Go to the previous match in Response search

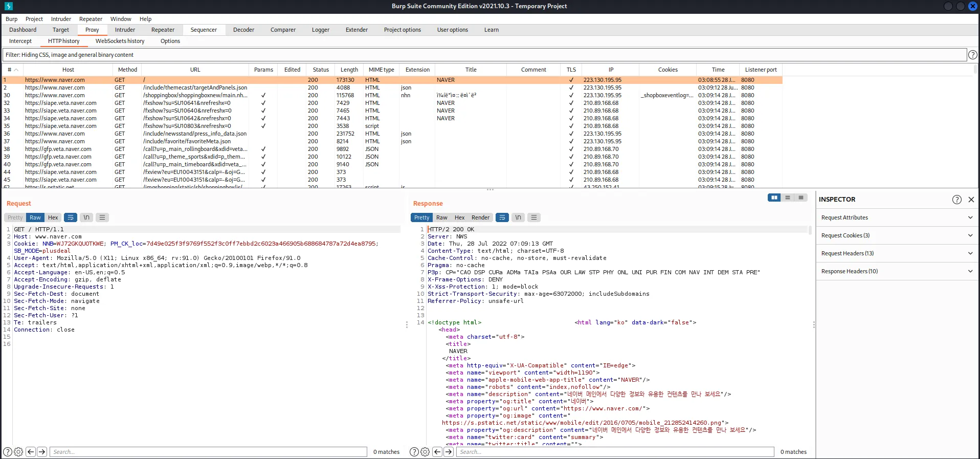(x=437, y=452)
